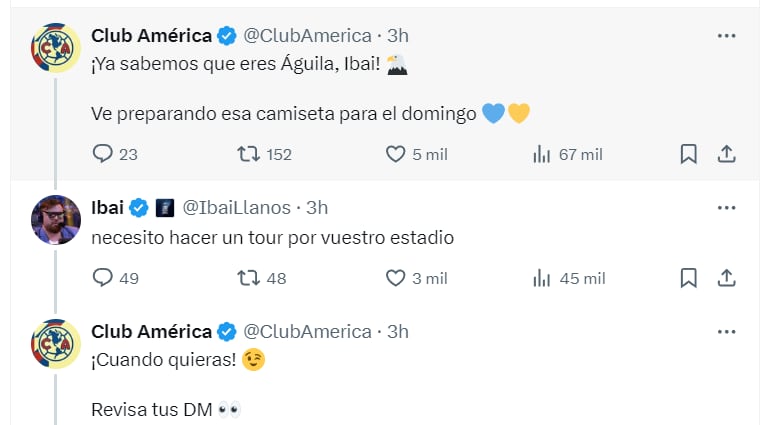Open Ibai's profile picture
Viewport: 761px width, 425px height.
click(x=56, y=220)
